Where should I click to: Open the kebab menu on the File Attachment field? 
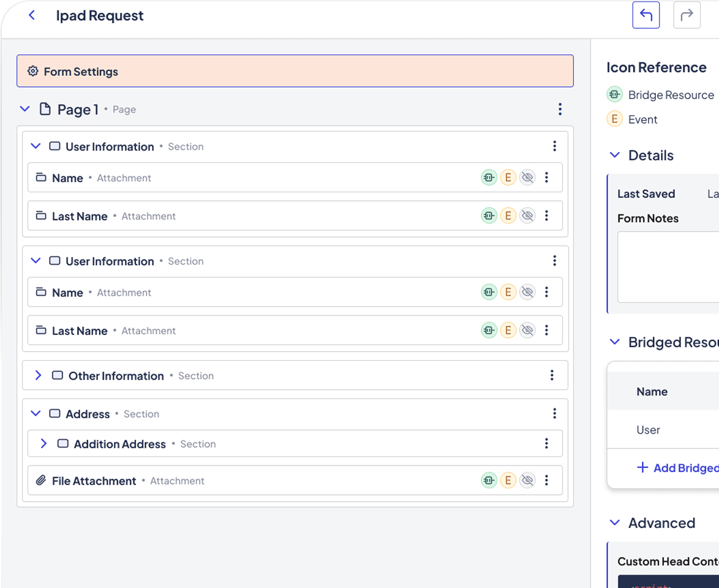[x=547, y=480]
